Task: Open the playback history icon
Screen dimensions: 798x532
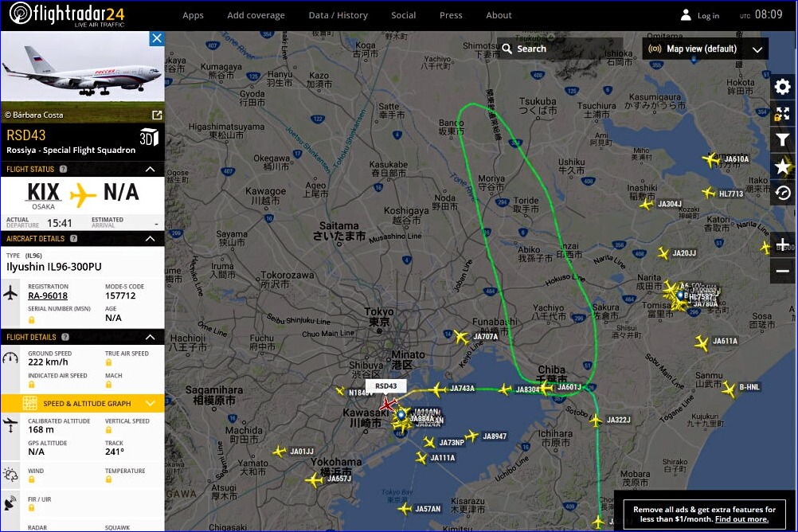Action: [x=782, y=193]
